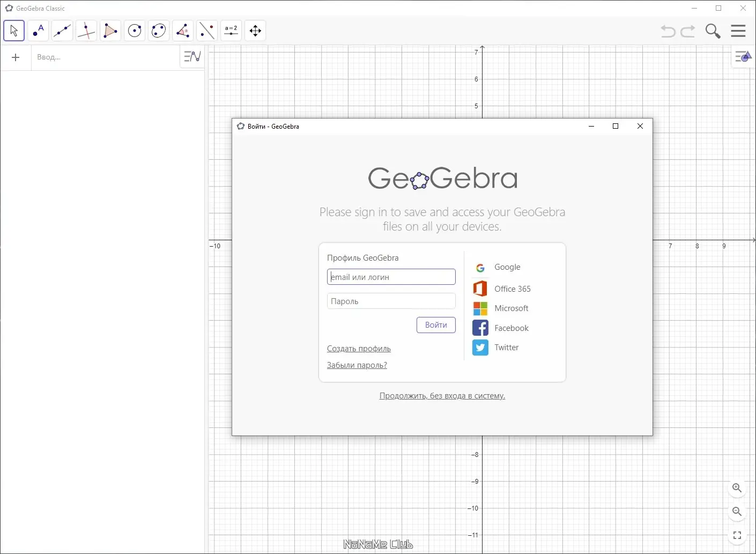Sign in with Facebook
The width and height of the screenshot is (756, 554).
501,328
